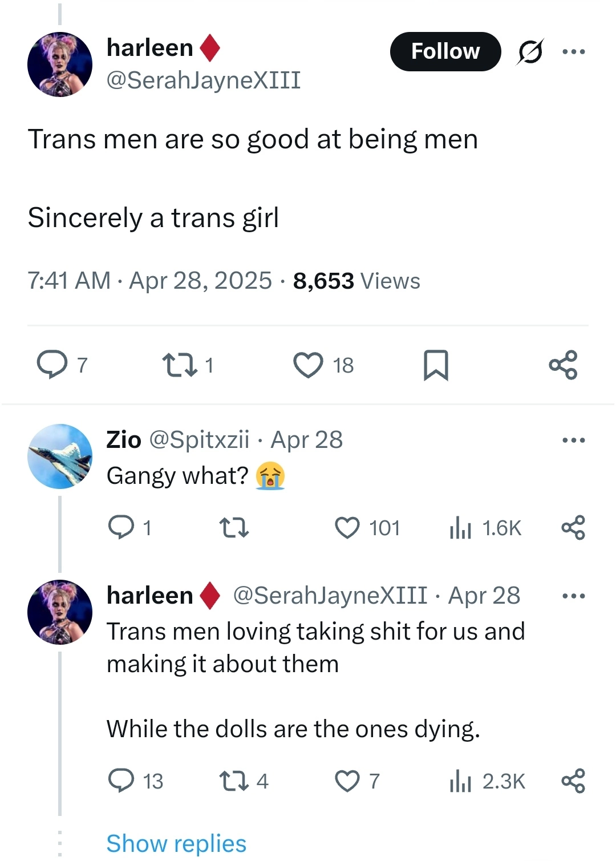Open the @Spitxzii handle link
The image size is (616, 861).
tap(199, 440)
